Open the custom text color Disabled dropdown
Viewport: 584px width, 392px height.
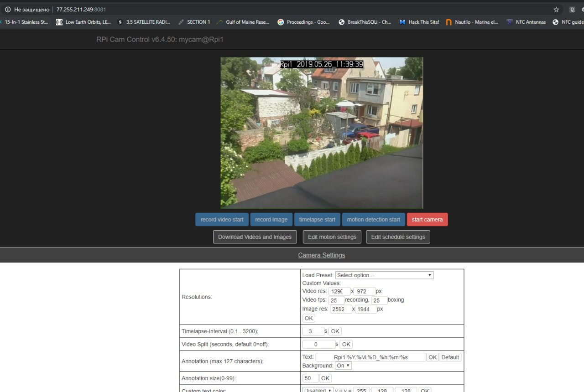tap(318, 390)
